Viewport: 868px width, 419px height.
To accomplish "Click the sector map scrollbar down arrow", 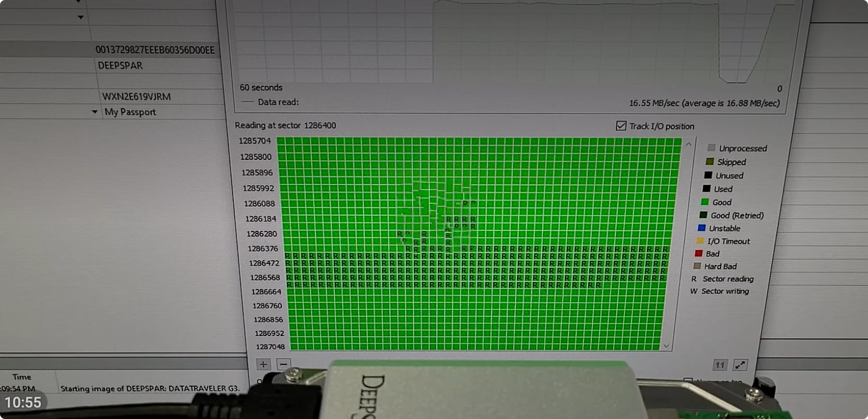I will (666, 346).
